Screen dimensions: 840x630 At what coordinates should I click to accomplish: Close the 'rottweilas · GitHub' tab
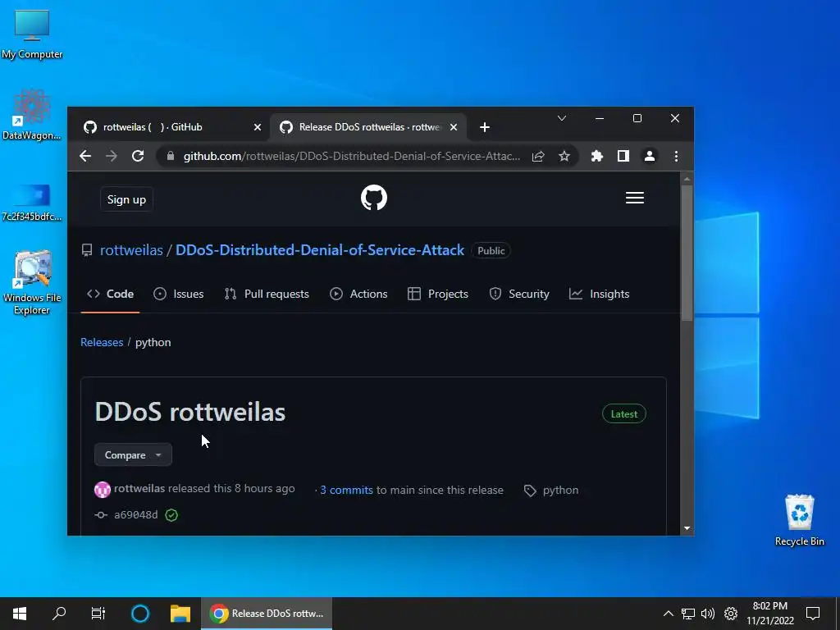click(x=257, y=127)
